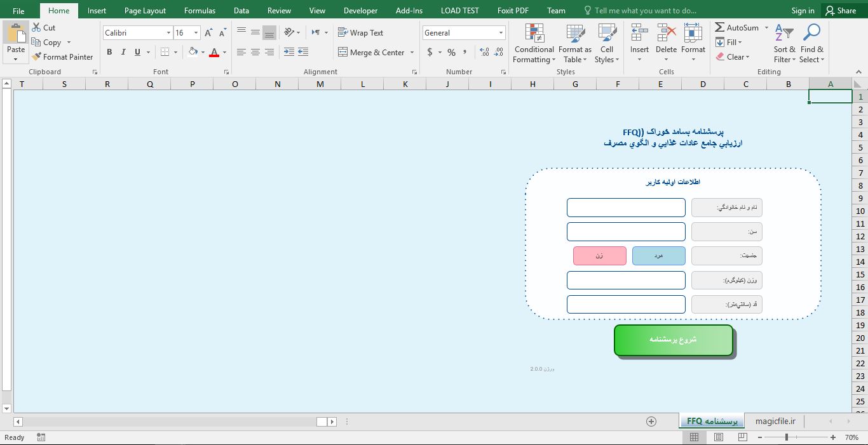Screen dimensions: 868x445
Task: Click the Increase Font Size icon
Action: click(208, 33)
